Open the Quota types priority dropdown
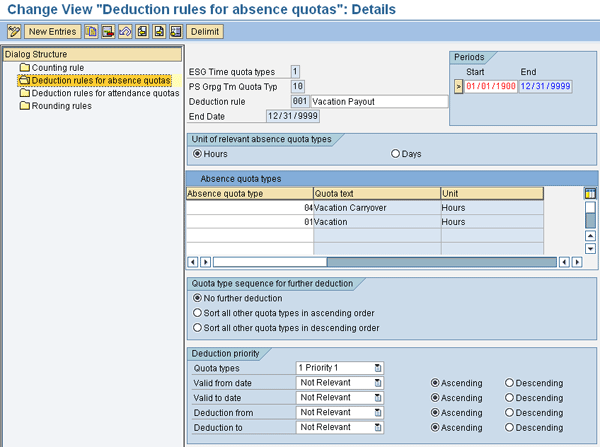The width and height of the screenshot is (600, 447). [x=378, y=368]
